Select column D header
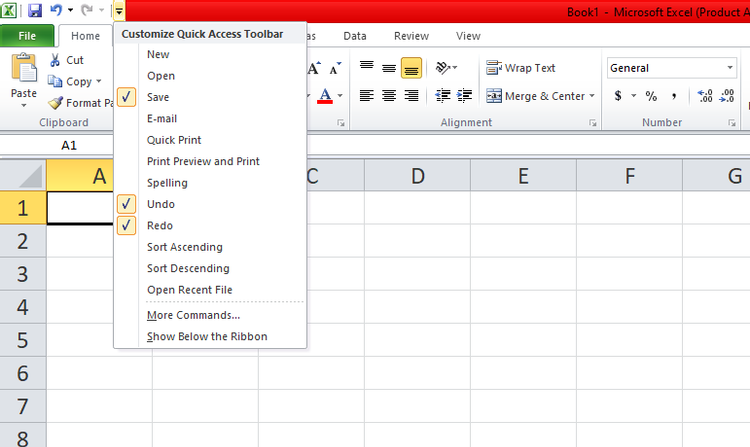Viewport: 750px width, 447px height. (x=418, y=176)
